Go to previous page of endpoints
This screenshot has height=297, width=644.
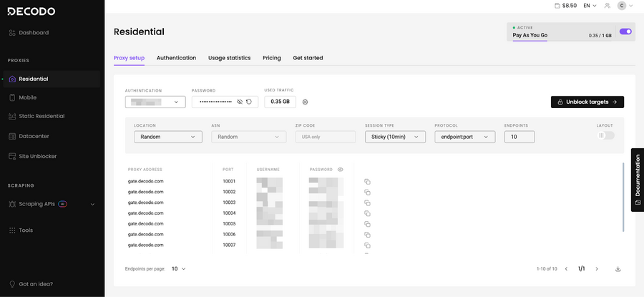click(x=567, y=269)
